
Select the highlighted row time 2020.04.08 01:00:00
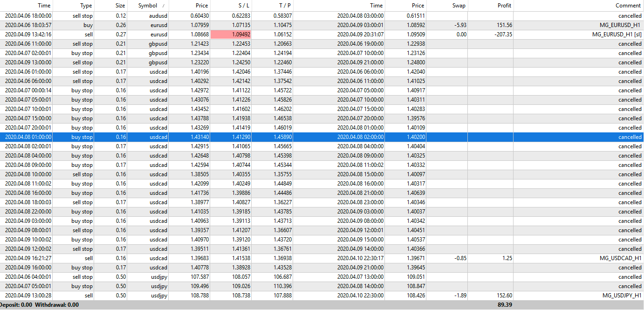[28, 137]
